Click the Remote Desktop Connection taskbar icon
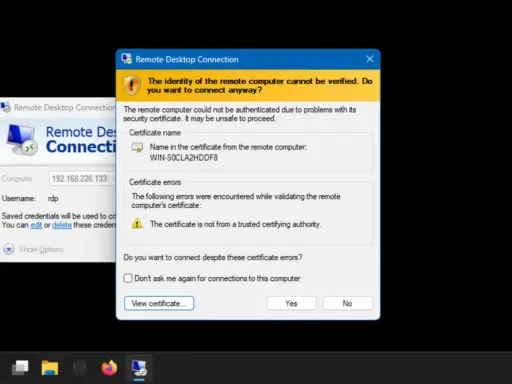Screen dimensions: 512x384 point(139,368)
